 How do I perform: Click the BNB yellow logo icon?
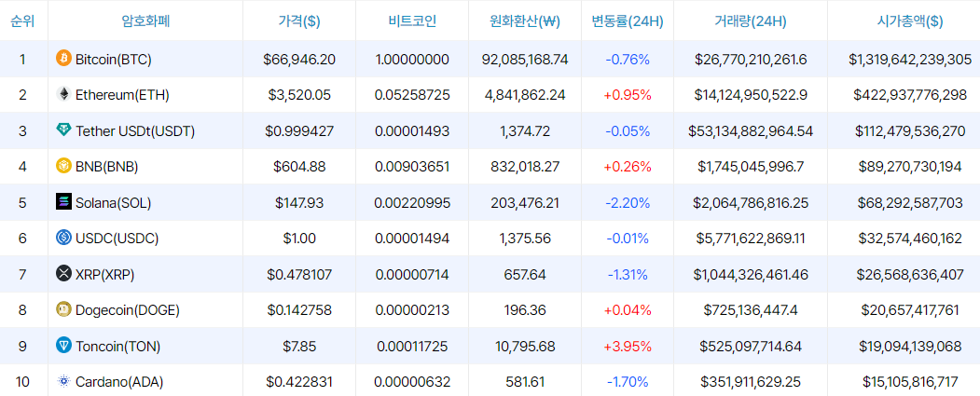point(63,166)
